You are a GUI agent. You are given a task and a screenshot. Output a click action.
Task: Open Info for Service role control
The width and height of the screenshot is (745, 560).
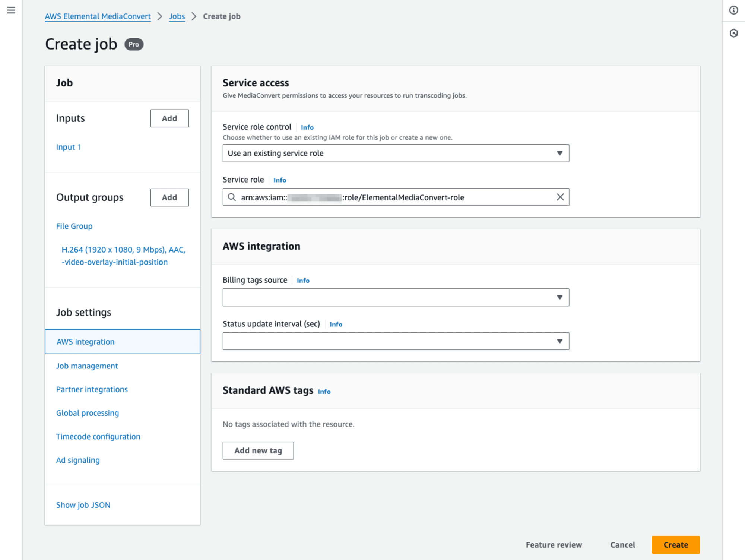point(307,127)
